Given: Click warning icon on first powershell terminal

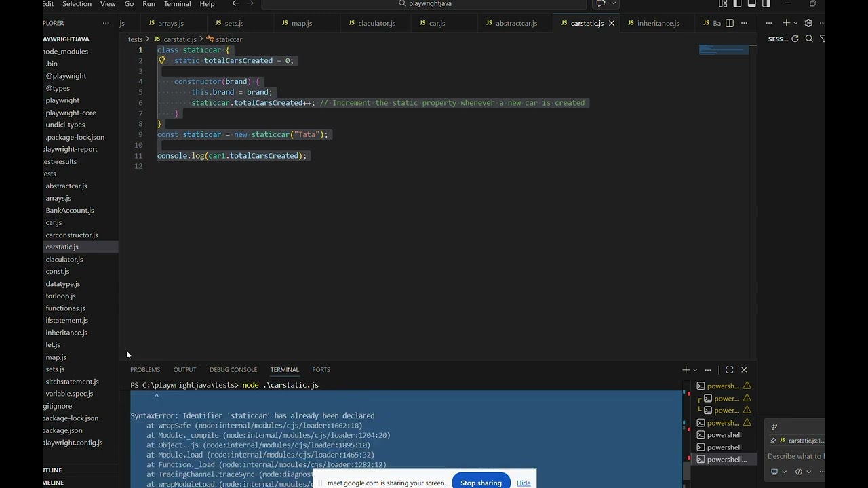Looking at the screenshot, I should click(747, 386).
